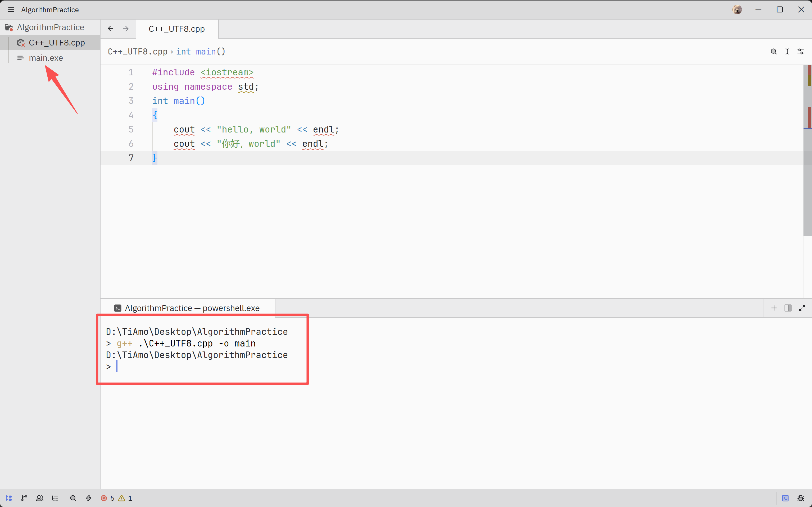This screenshot has width=812, height=507.
Task: Zoom in the terminal panel
Action: (802, 308)
